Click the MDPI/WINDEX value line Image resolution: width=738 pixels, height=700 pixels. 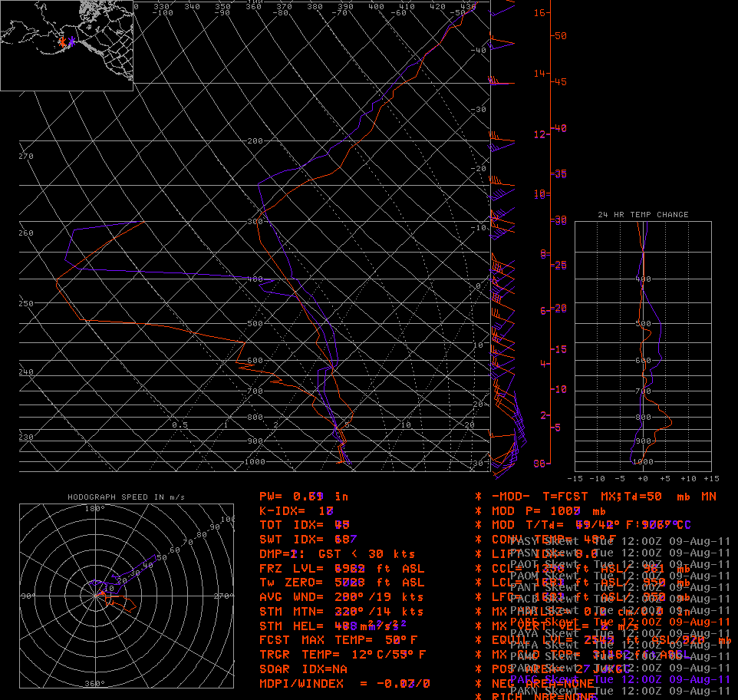[344, 684]
